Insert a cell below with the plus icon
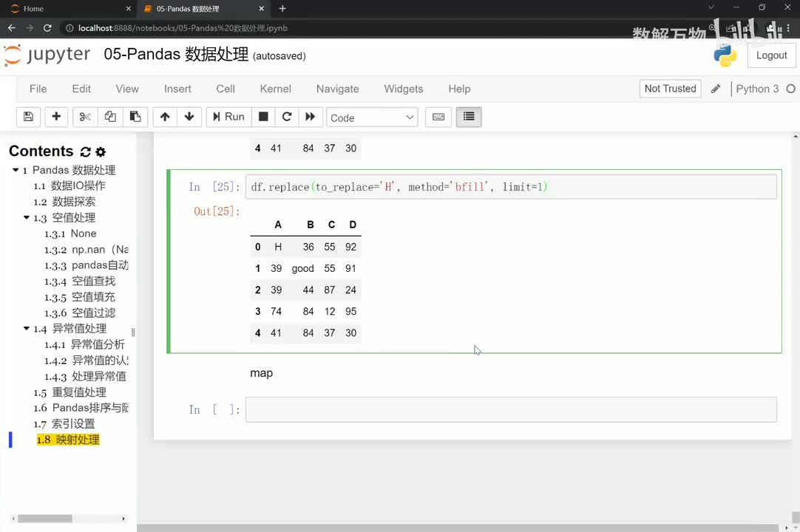Image resolution: width=800 pixels, height=532 pixels. (x=56, y=117)
